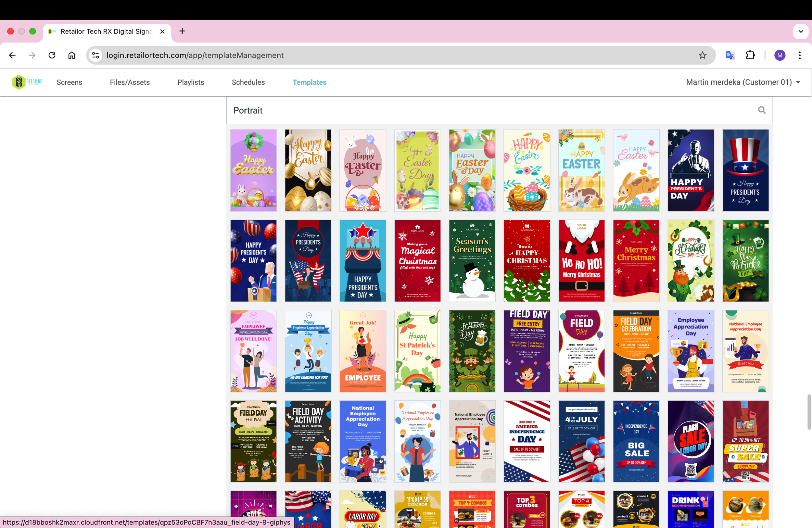Open the Super Sale Labor Day template
The height and width of the screenshot is (528, 812).
click(745, 441)
